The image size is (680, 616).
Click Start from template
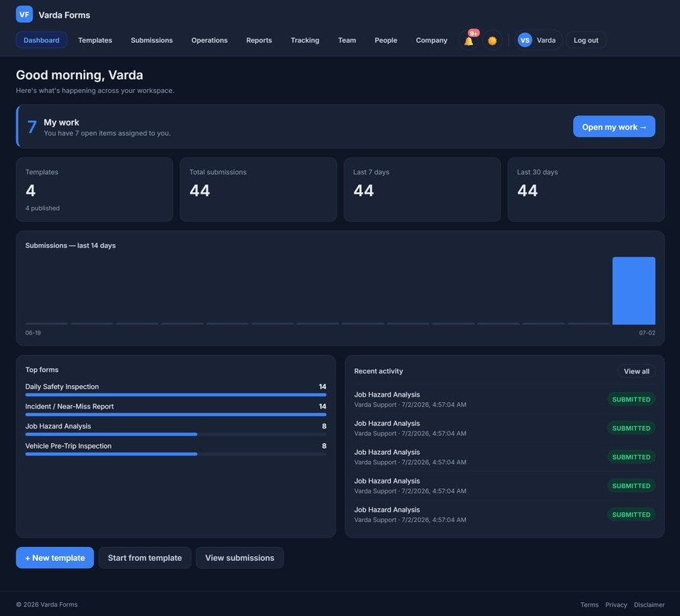pos(145,557)
